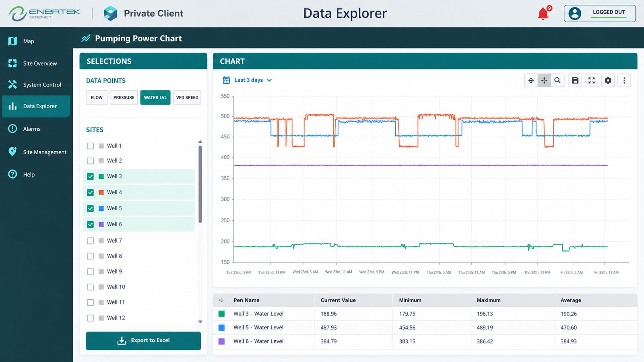Expand chart to fullscreen
This screenshot has height=362, width=644.
click(x=592, y=80)
